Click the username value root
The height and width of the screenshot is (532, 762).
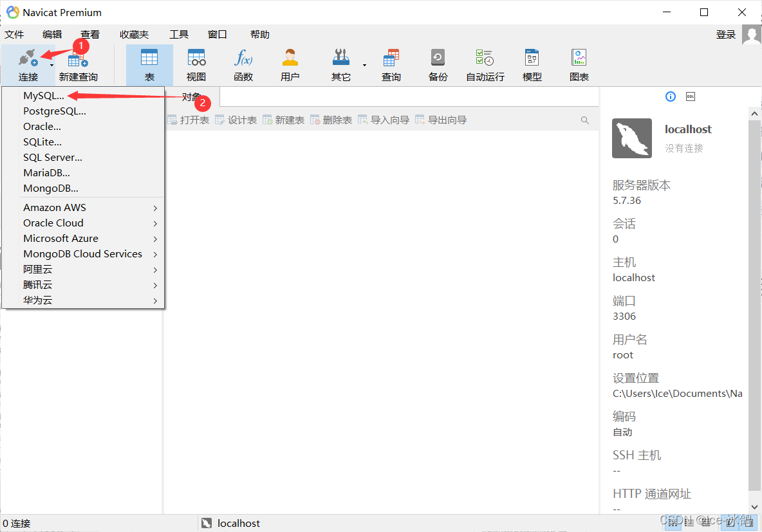tap(623, 355)
